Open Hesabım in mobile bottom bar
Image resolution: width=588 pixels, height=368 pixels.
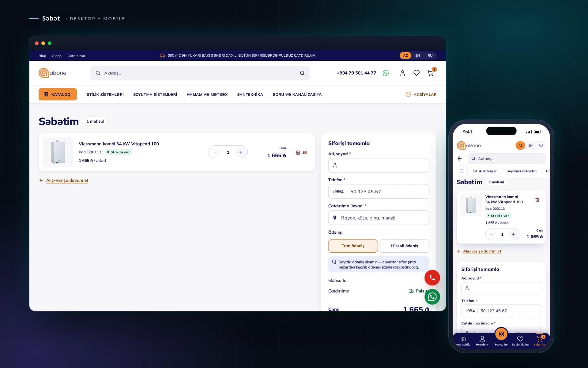click(x=482, y=341)
